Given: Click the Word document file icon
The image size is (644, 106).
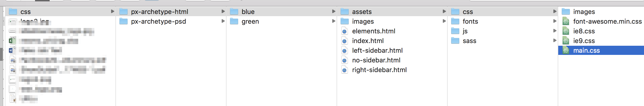Looking at the screenshot, I should coord(12,50).
